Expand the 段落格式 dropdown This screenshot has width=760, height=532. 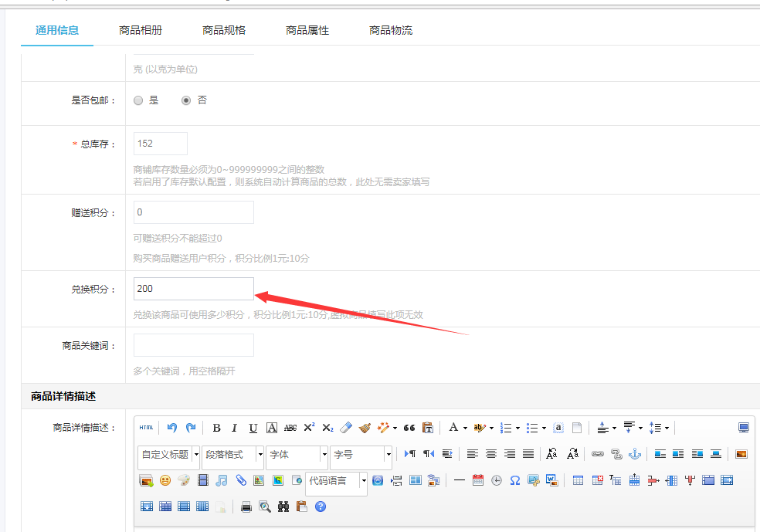(x=233, y=454)
